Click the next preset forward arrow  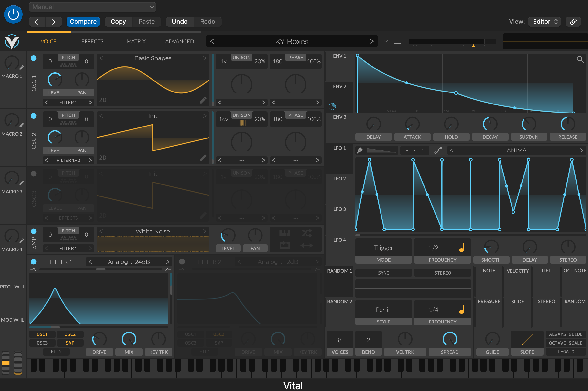[x=54, y=22]
